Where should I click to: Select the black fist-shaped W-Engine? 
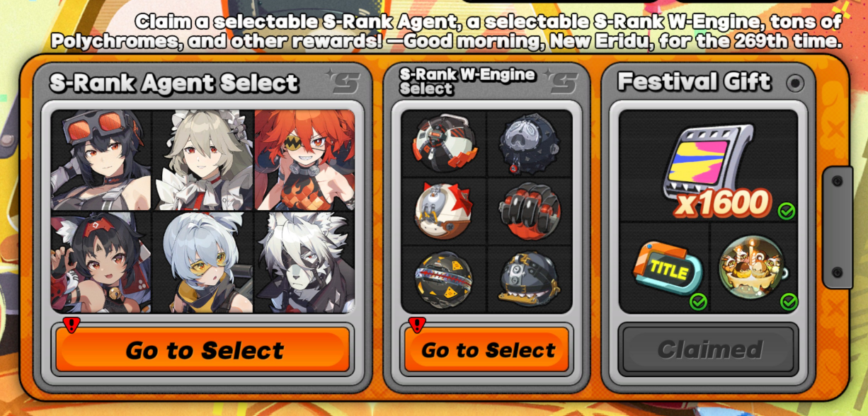coord(530,211)
